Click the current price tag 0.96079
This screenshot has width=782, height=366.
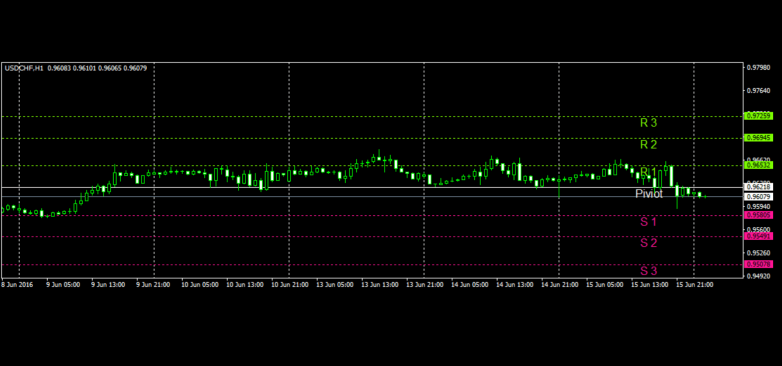(x=759, y=196)
